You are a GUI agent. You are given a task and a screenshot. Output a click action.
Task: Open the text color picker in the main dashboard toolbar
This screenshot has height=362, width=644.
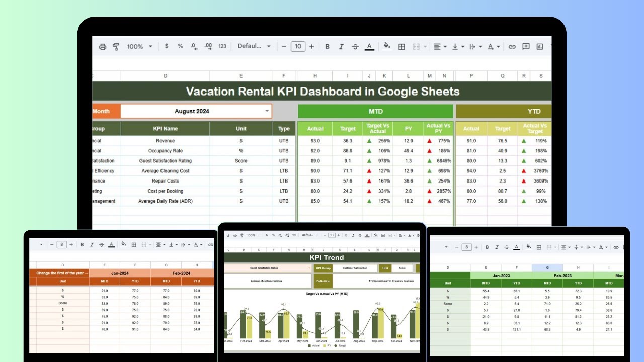coord(369,46)
